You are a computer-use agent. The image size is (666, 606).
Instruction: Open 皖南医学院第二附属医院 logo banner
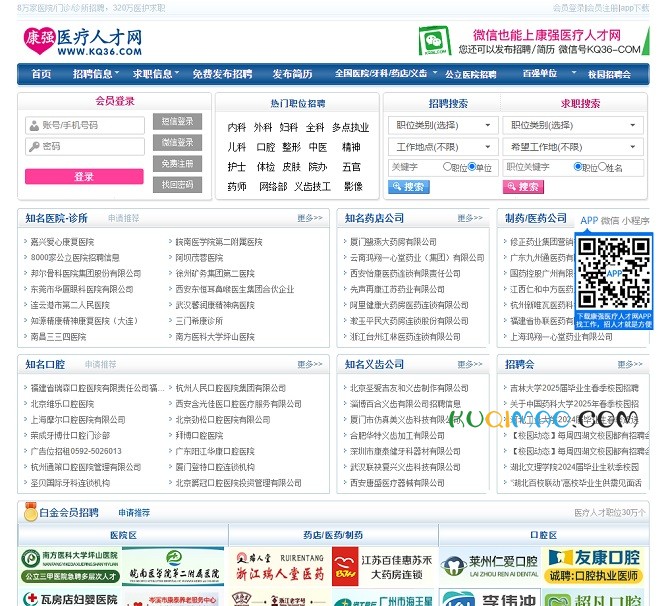173,567
